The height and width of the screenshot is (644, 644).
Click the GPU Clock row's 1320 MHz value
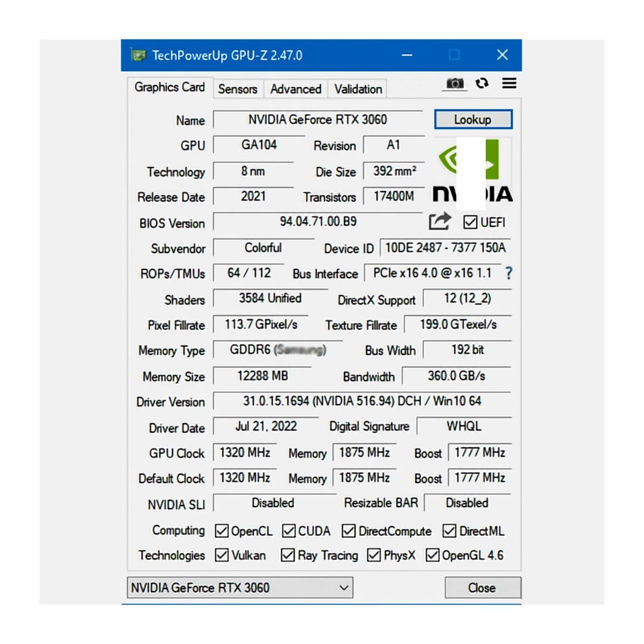pos(245,452)
